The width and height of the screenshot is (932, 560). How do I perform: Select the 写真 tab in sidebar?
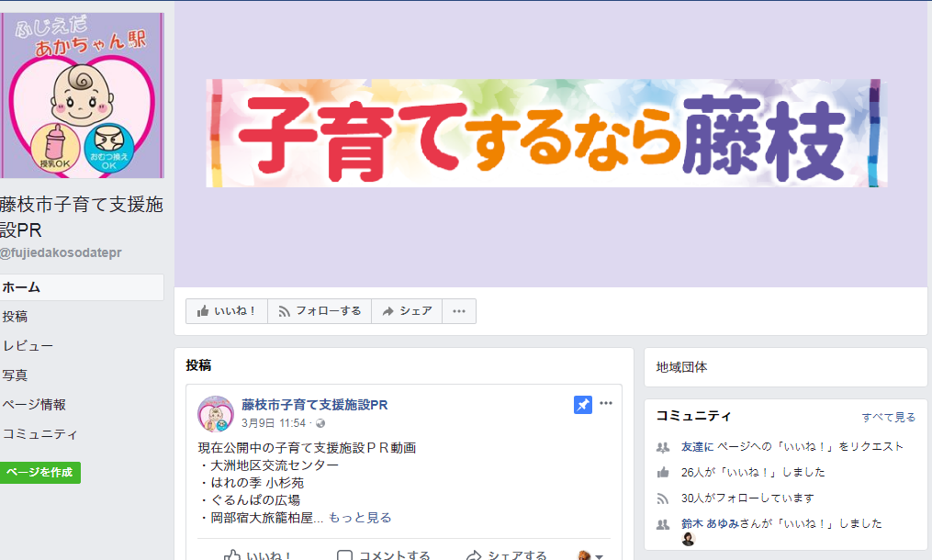(x=15, y=375)
